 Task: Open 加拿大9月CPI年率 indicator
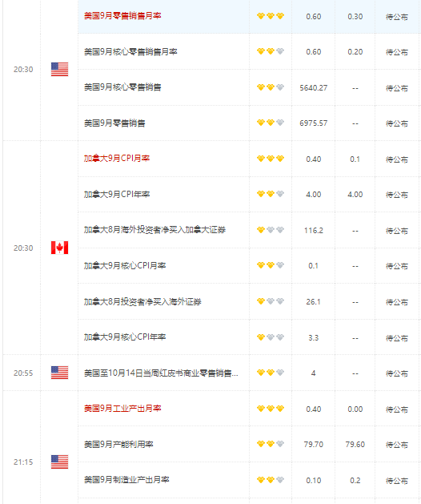click(x=117, y=195)
